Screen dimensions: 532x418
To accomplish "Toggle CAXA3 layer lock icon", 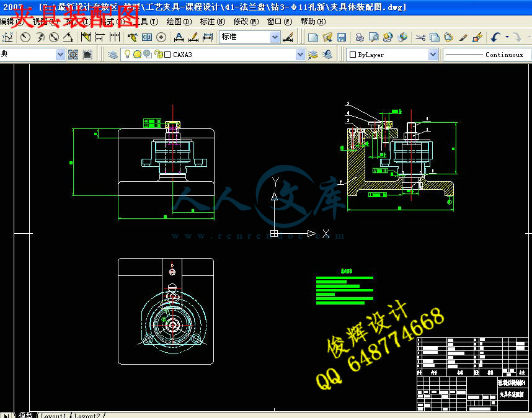I will pos(158,55).
